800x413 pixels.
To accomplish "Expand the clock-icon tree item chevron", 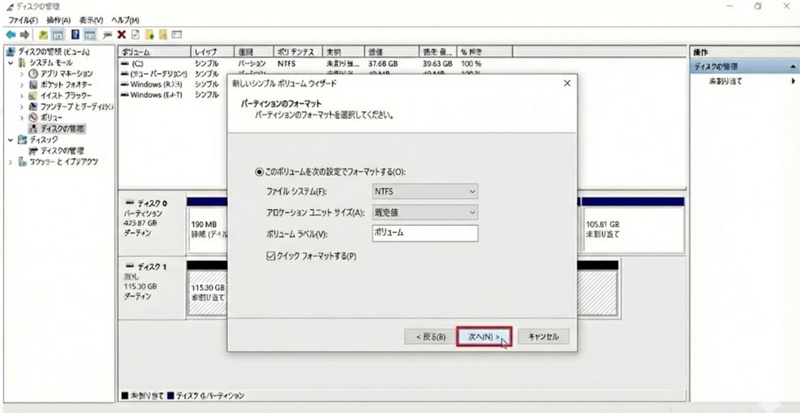I will coord(22,74).
